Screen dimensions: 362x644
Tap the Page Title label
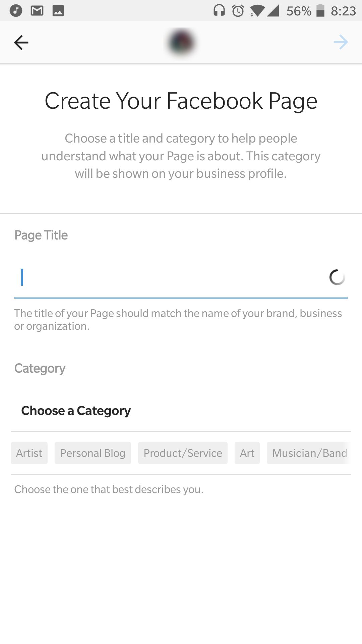[x=41, y=235]
